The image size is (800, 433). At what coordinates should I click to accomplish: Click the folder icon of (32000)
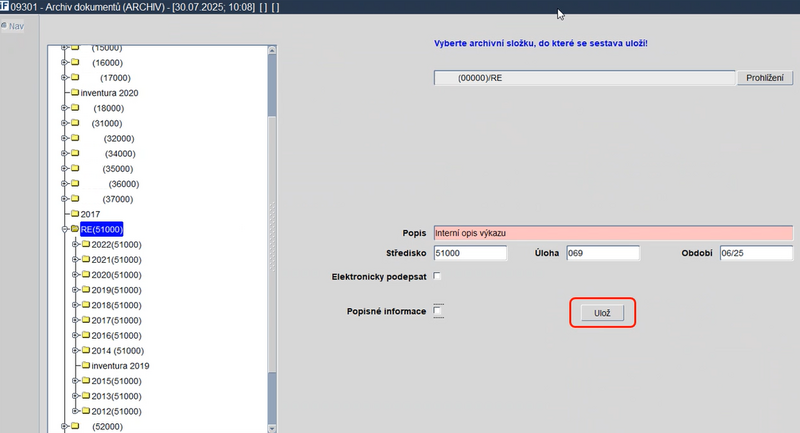[75, 138]
